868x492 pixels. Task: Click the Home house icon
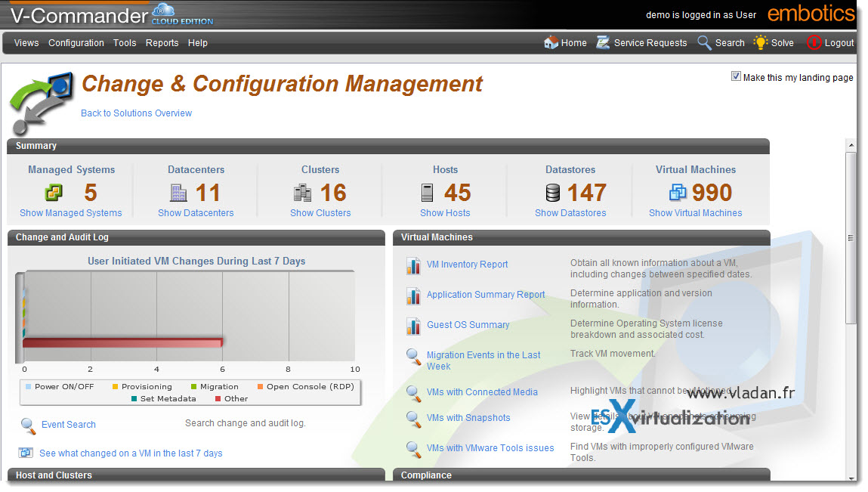click(551, 42)
